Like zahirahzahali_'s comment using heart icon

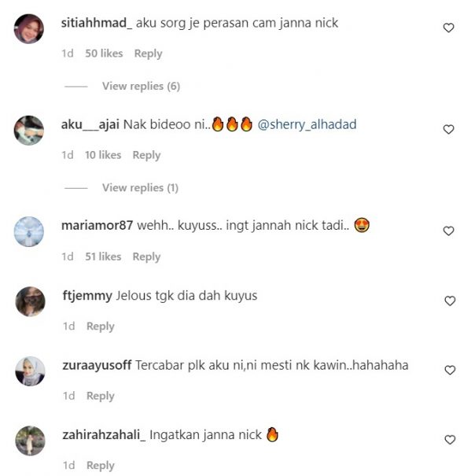pos(450,440)
